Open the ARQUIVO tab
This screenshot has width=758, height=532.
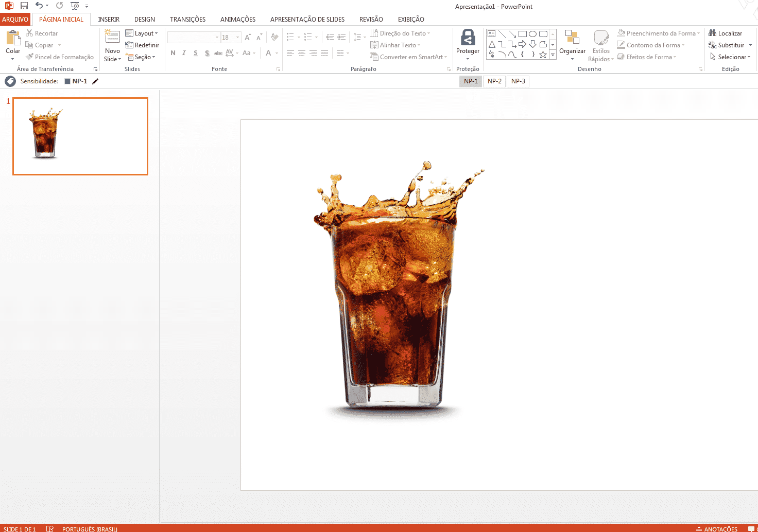[15, 19]
